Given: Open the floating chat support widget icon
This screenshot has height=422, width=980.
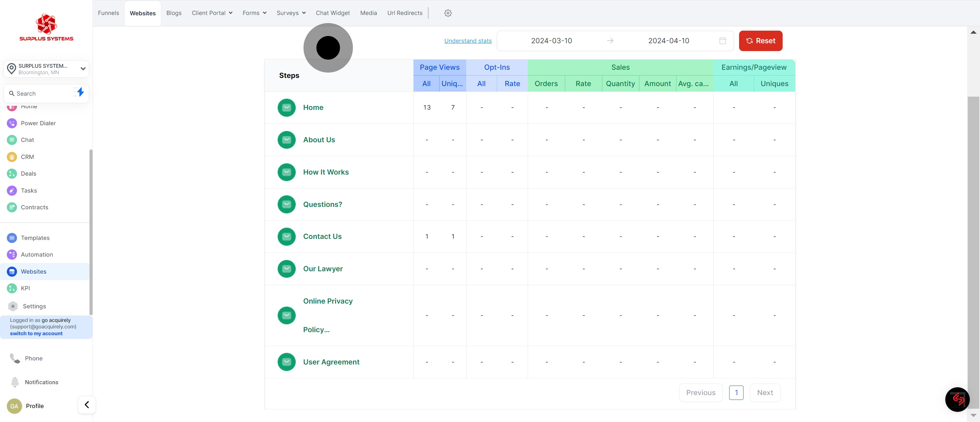Looking at the screenshot, I should [957, 399].
